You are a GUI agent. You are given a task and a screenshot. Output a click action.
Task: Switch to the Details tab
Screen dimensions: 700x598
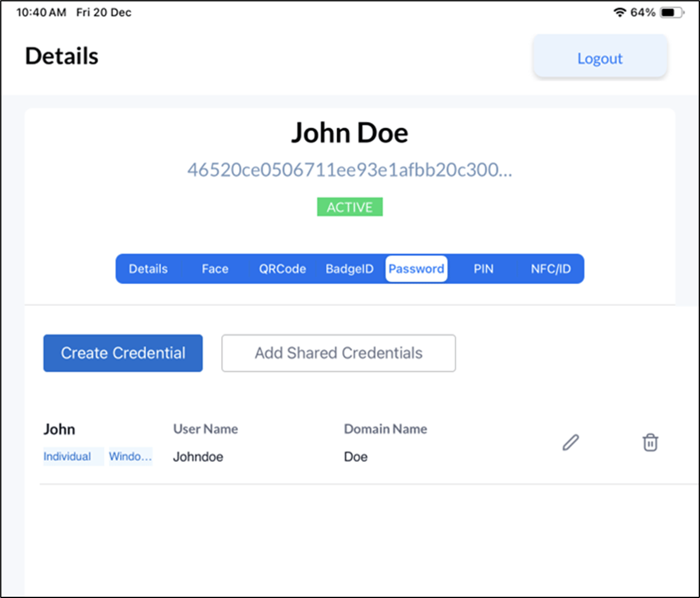(x=148, y=269)
